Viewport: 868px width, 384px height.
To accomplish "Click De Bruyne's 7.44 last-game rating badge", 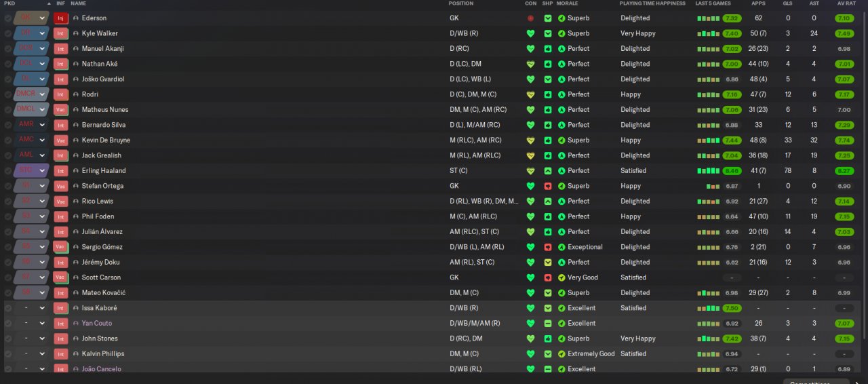I will click(x=732, y=140).
